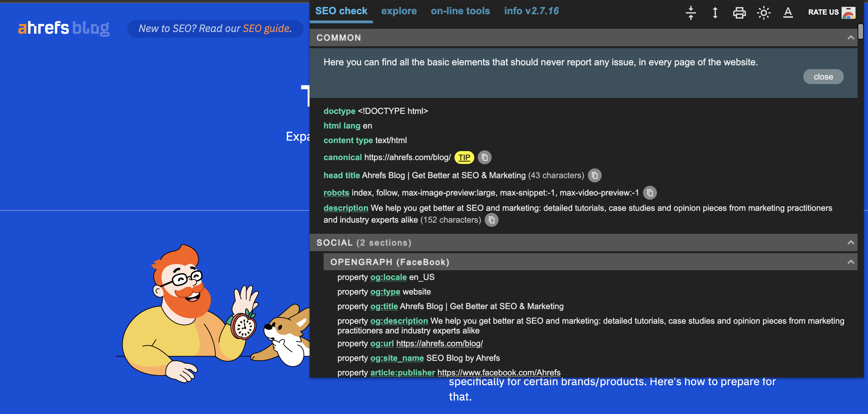Image resolution: width=868 pixels, height=414 pixels.
Task: Open the explore tab
Action: [399, 11]
